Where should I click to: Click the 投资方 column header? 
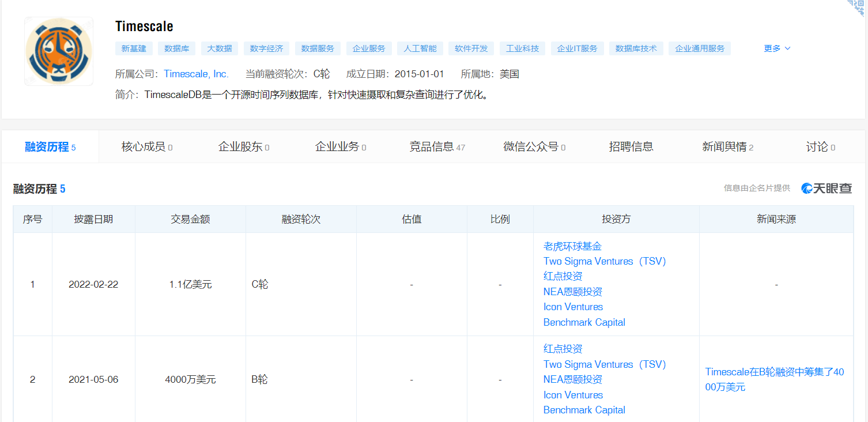tap(616, 219)
